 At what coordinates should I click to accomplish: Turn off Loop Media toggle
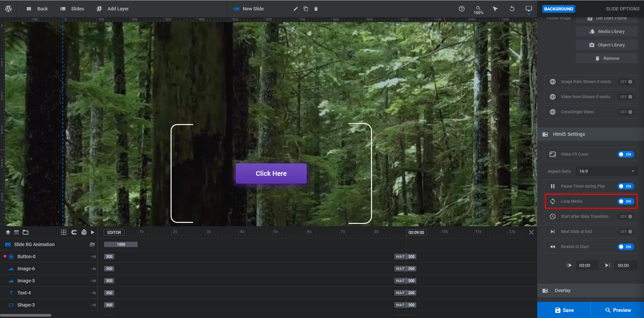(626, 201)
